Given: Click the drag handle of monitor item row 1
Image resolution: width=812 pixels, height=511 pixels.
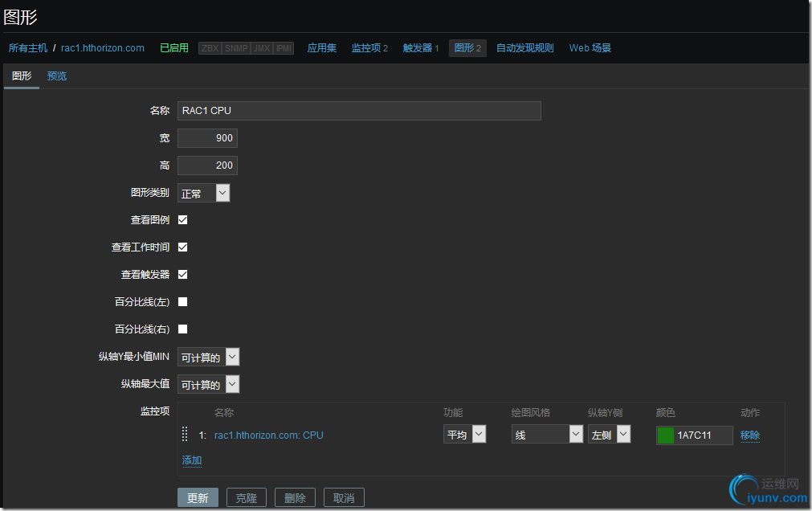Looking at the screenshot, I should 185,435.
